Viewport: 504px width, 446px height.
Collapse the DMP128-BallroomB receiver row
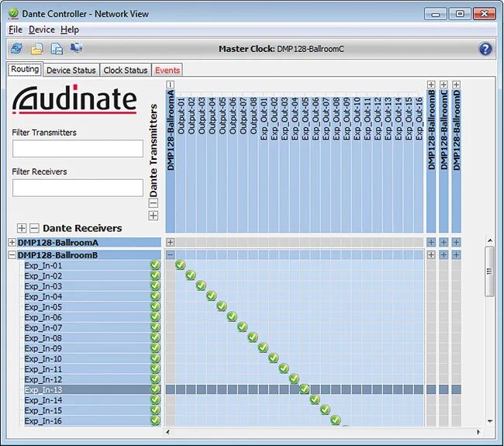point(12,255)
